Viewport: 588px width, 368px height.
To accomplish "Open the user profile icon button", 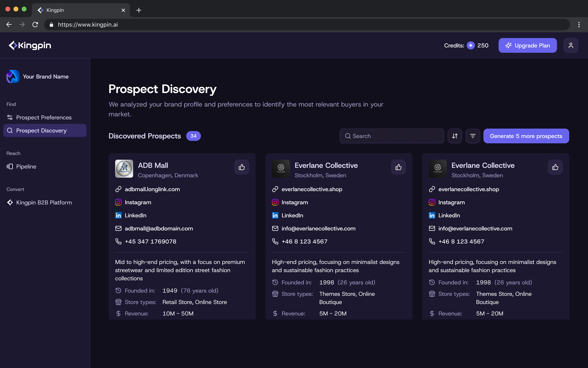I will coord(570,45).
